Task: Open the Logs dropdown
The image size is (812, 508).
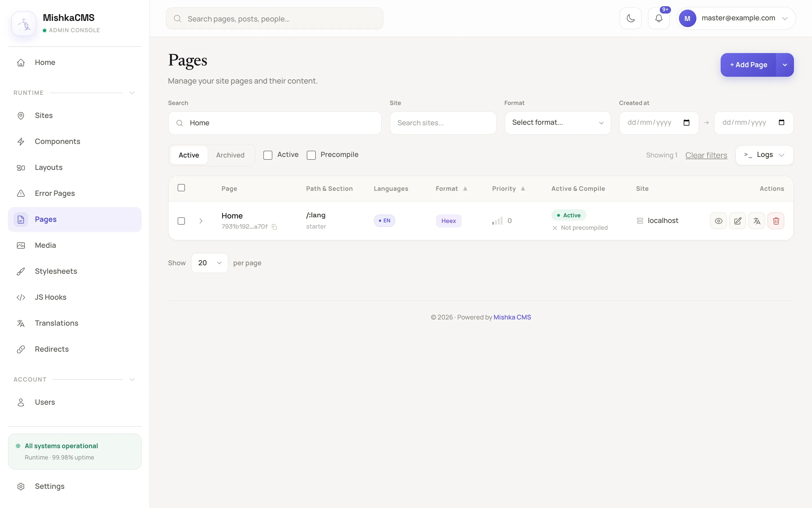Action: point(764,155)
